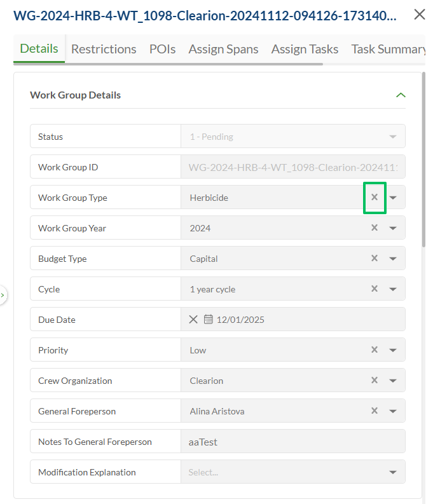Switch to the Restrictions tab
440x504 pixels.
(x=104, y=49)
